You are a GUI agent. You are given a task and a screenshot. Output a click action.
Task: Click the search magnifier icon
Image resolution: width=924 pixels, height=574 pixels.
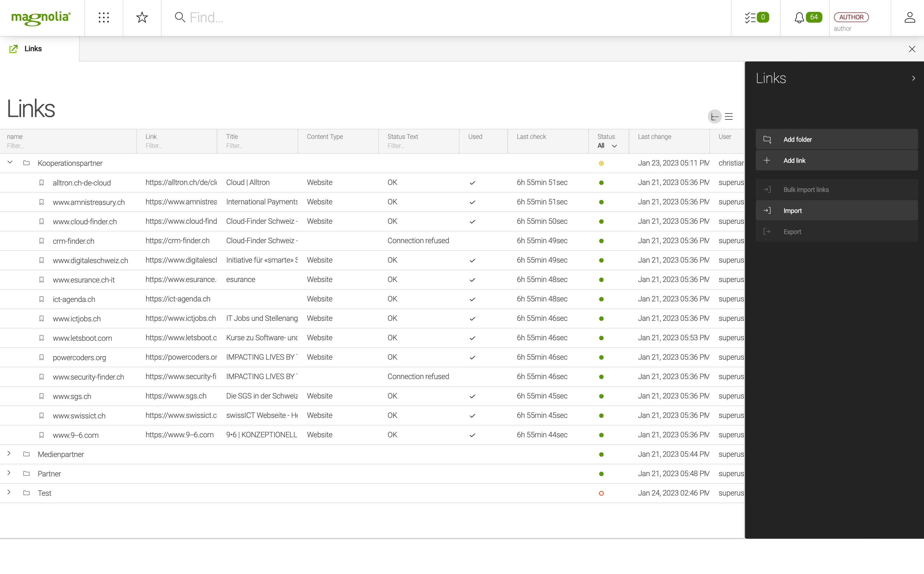[x=180, y=17]
